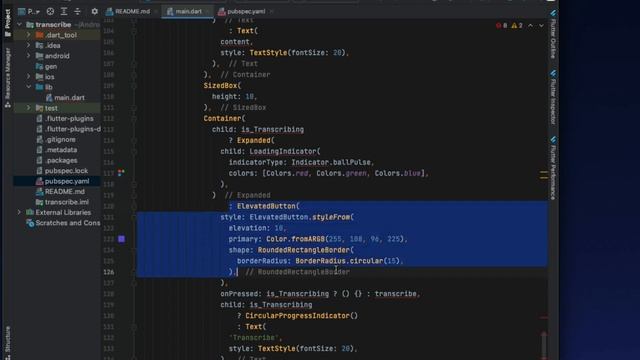Click the Scratches and Consoles icon
Image resolution: width=640 pixels, height=360 pixels.
[x=30, y=223]
